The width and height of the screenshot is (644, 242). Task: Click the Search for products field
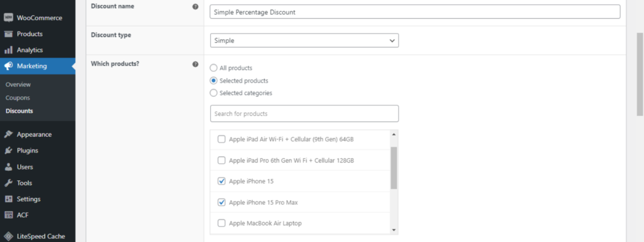(304, 113)
